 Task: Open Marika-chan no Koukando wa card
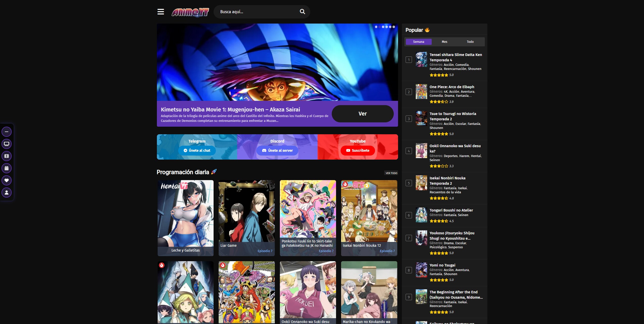369,293
